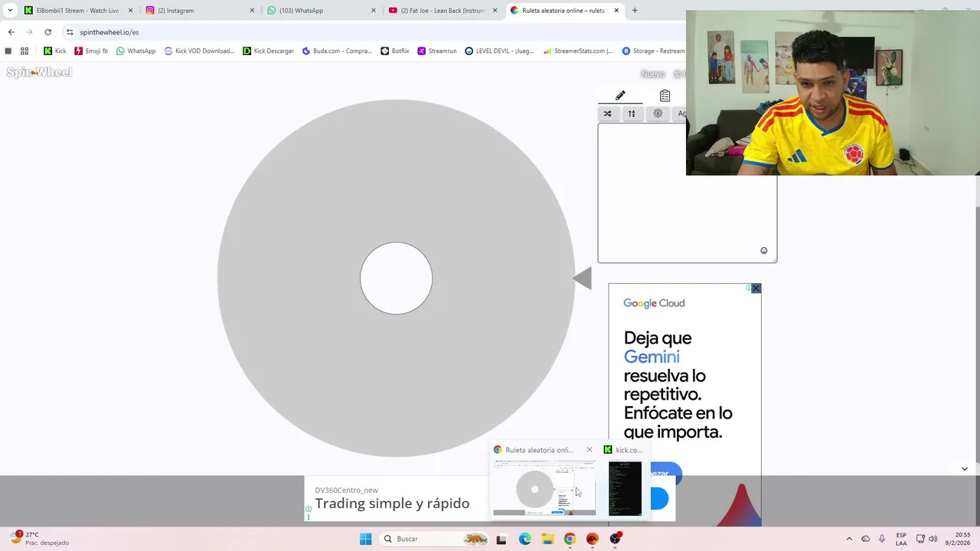Screen dimensions: 980x551
Task: Spin the wheel by clicking center circle
Action: coord(397,279)
